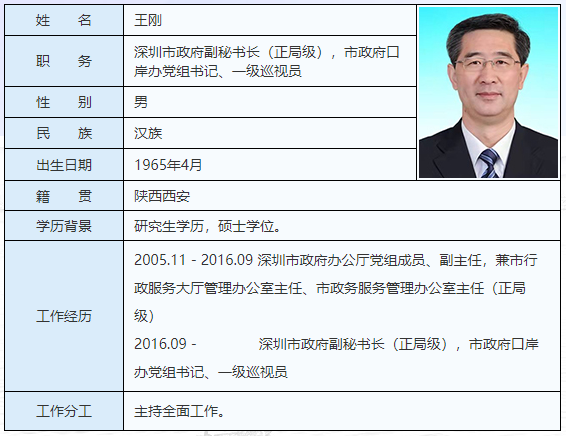Click the official's portrait photo
Screen dimensions: 566x436
point(488,92)
